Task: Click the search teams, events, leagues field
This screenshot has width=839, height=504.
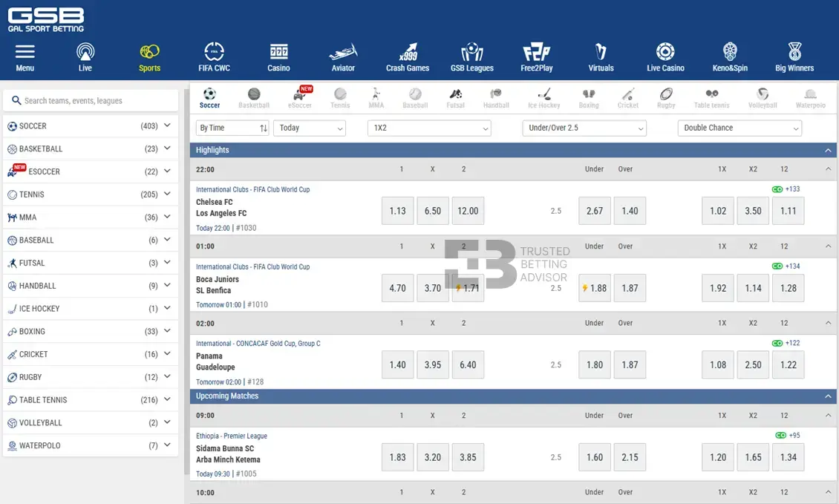Action: [91, 101]
